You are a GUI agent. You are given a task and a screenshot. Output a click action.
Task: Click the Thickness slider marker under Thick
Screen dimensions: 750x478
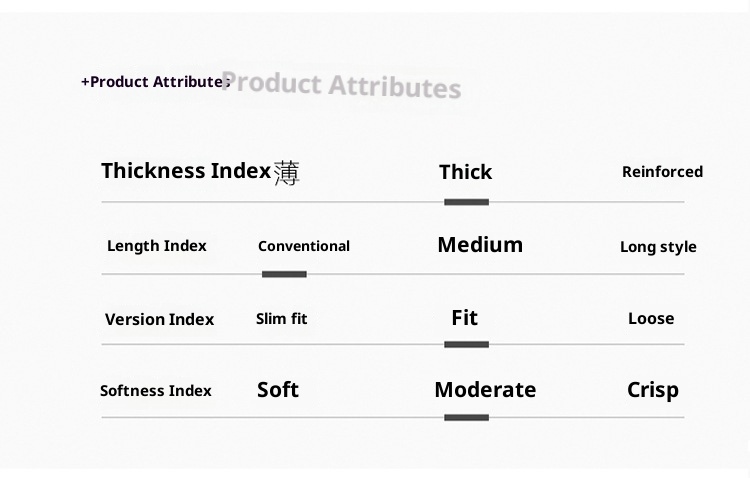[466, 202]
